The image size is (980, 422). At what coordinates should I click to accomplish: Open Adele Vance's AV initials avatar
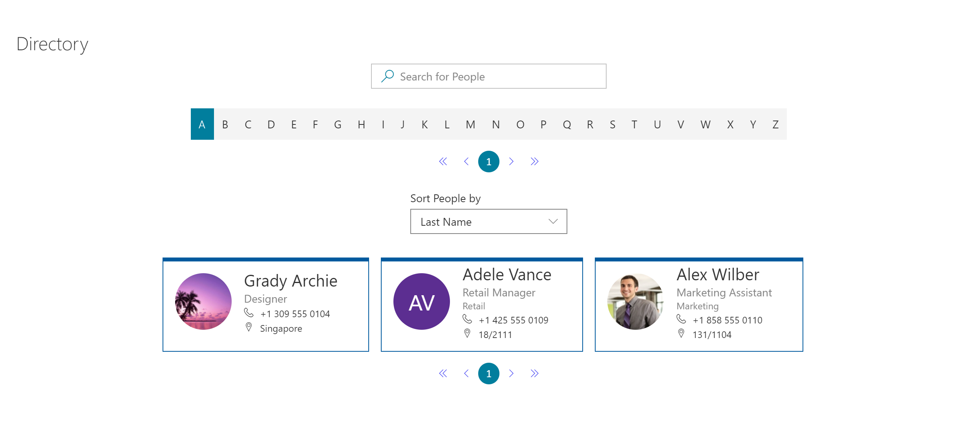point(422,301)
